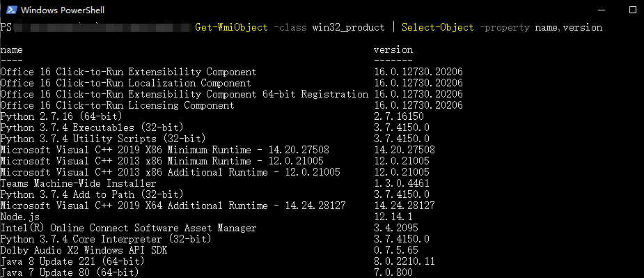Click the Select-Object cmdlet text
Screen dimensions: 644x278
(438, 28)
